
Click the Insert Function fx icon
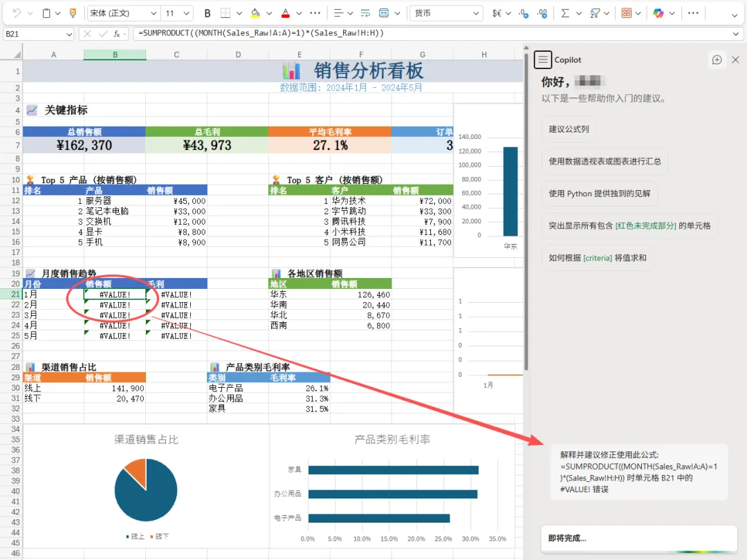(117, 34)
